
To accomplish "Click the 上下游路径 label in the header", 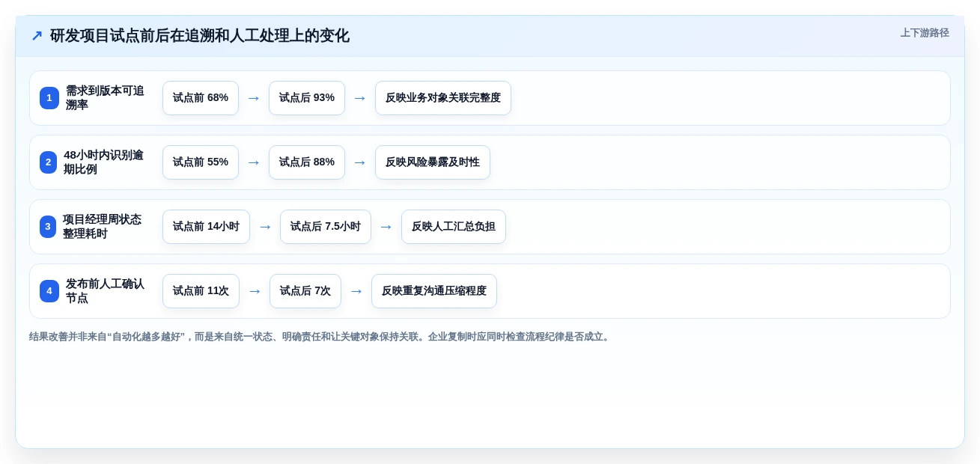I will point(925,33).
